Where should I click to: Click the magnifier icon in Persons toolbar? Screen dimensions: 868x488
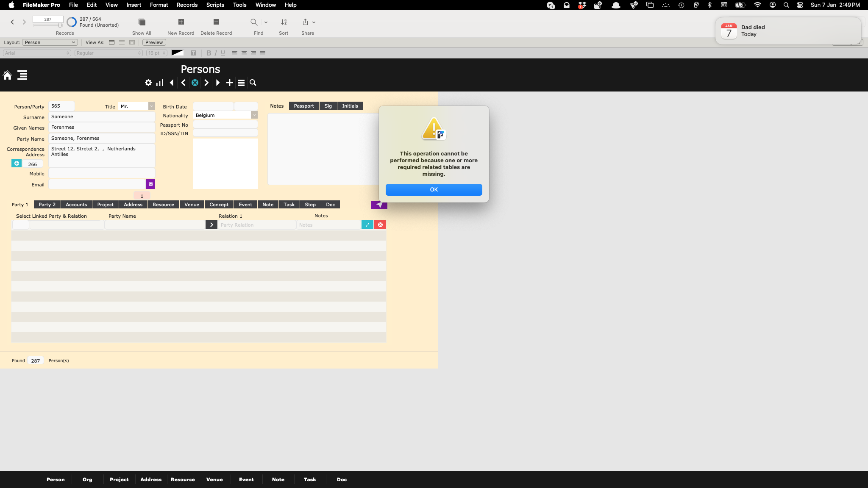tap(253, 83)
